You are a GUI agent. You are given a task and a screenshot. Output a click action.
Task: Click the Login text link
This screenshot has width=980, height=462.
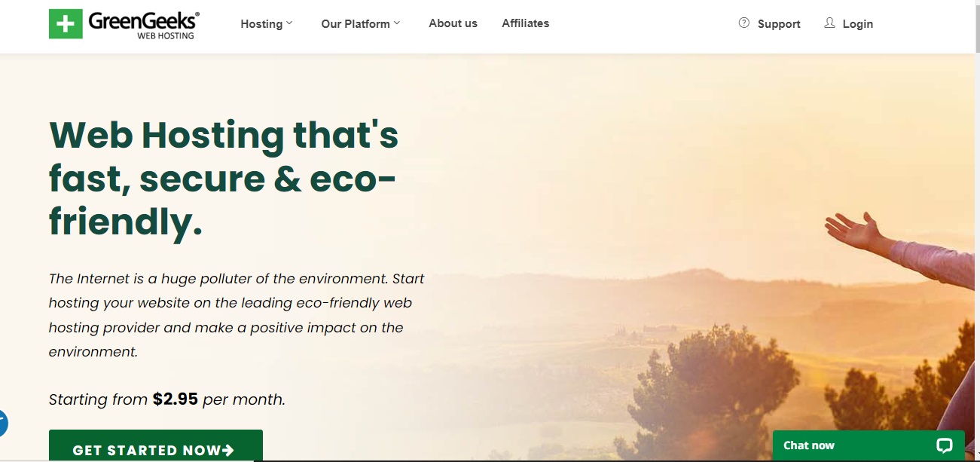[x=857, y=24]
